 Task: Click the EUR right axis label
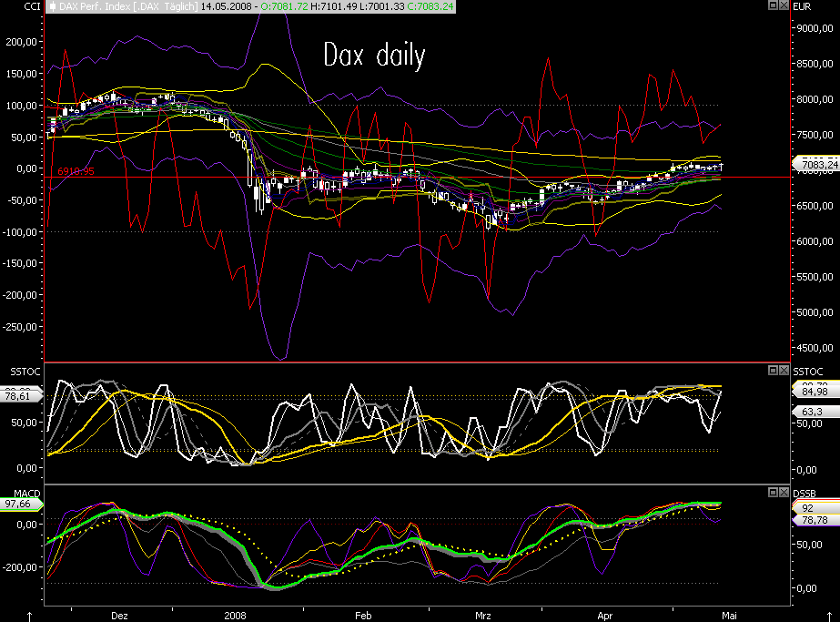click(x=802, y=6)
